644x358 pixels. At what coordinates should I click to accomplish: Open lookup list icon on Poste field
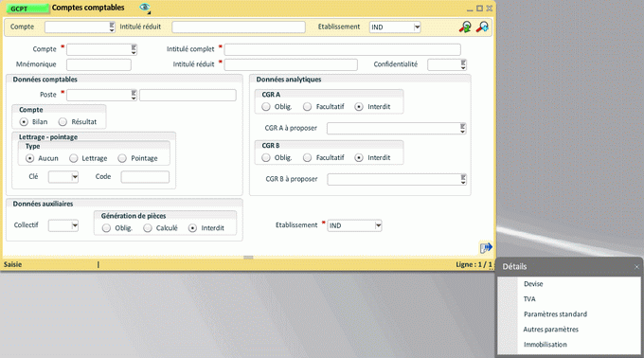[134, 96]
